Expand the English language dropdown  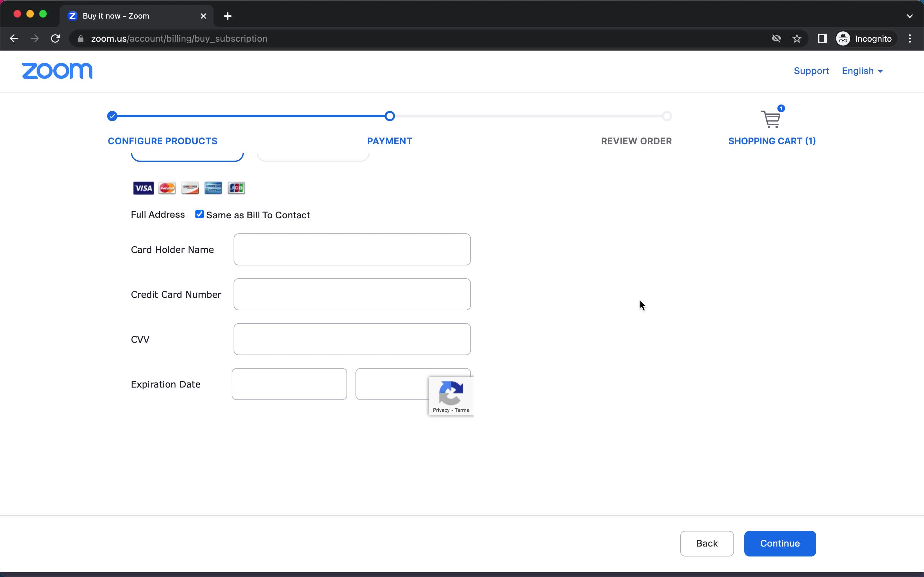[x=862, y=71]
